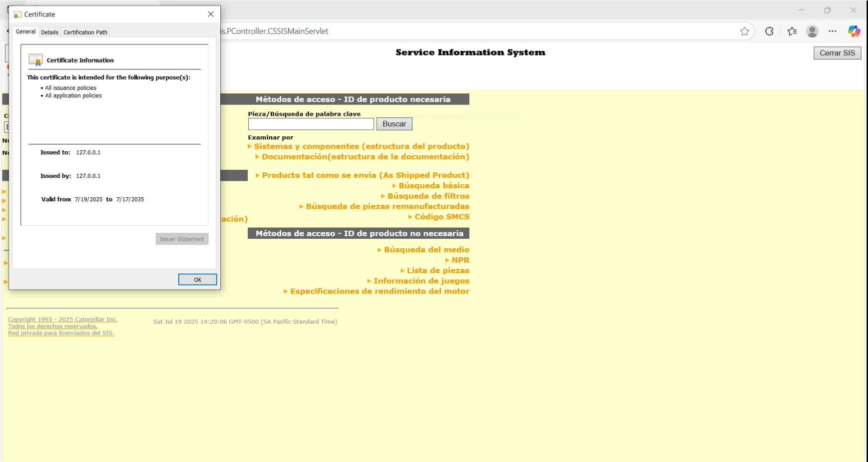
Task: Click Copyright 1993 - 2025 Caterpillar Inc. link
Action: point(62,320)
